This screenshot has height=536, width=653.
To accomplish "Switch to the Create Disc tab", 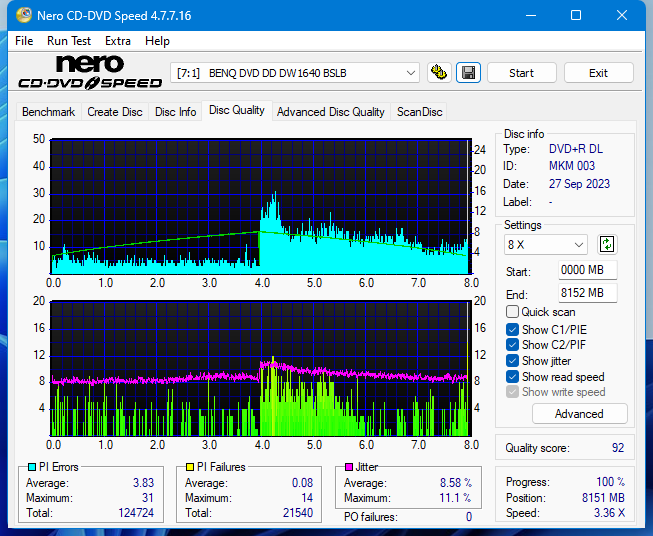I will [x=115, y=112].
